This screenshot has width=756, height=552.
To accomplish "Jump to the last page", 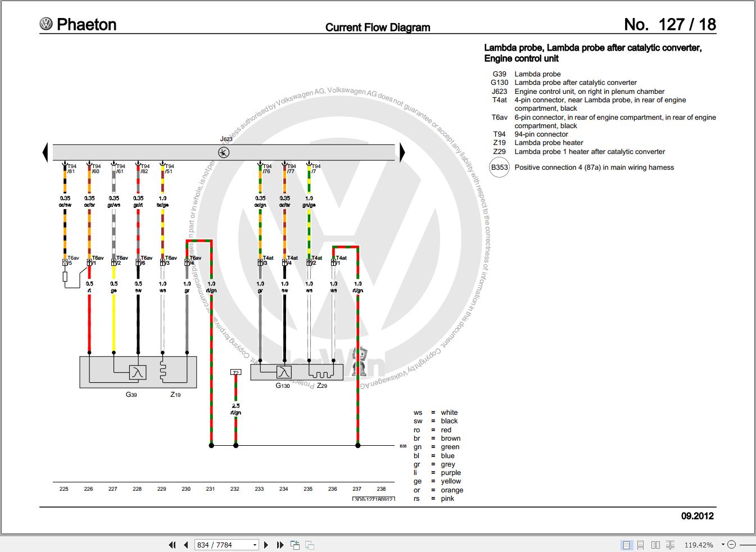I will 279,545.
